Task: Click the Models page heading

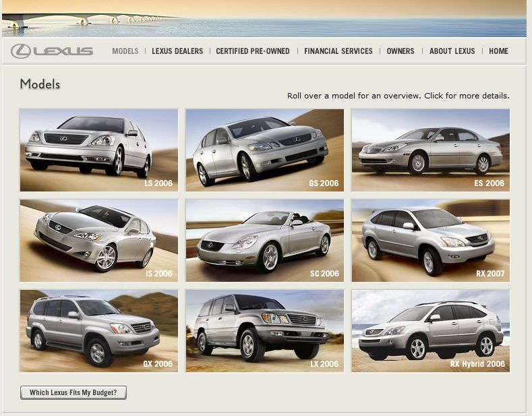Action: point(40,84)
